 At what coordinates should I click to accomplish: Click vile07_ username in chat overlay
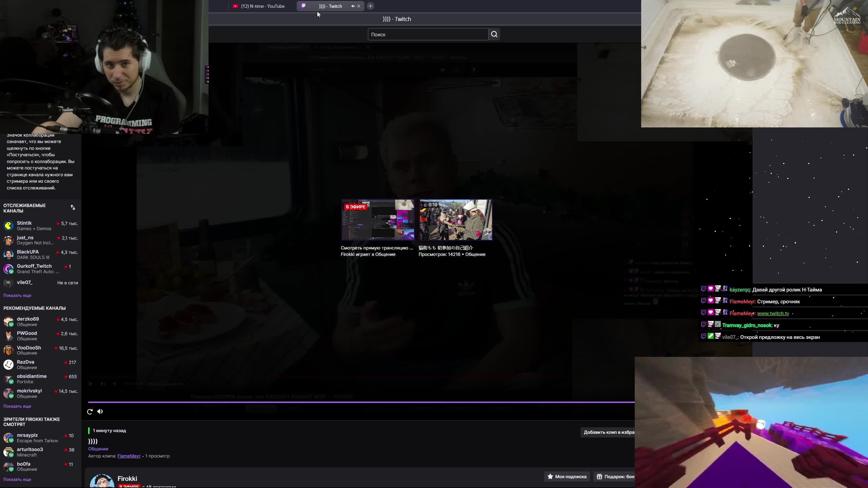pos(730,337)
